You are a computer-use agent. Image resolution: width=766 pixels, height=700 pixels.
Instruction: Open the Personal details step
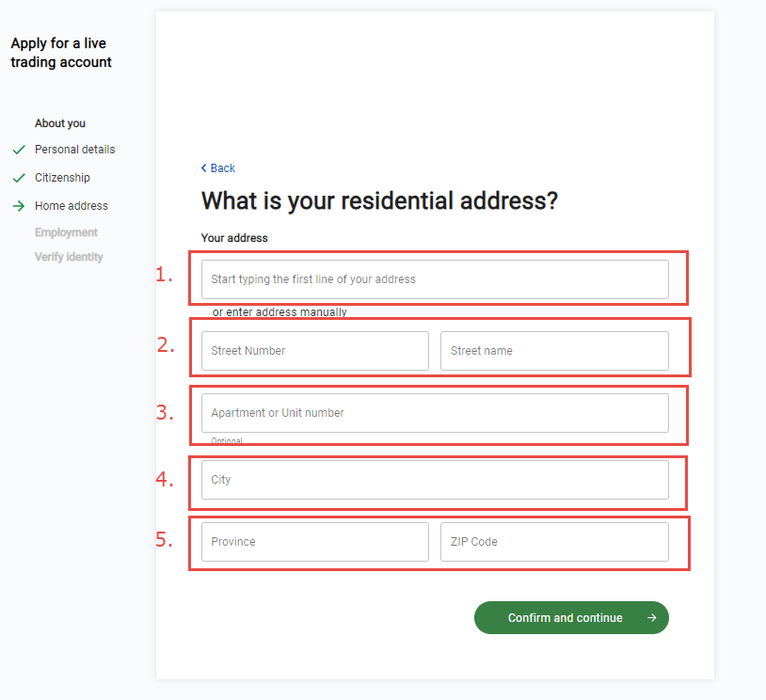click(x=74, y=150)
